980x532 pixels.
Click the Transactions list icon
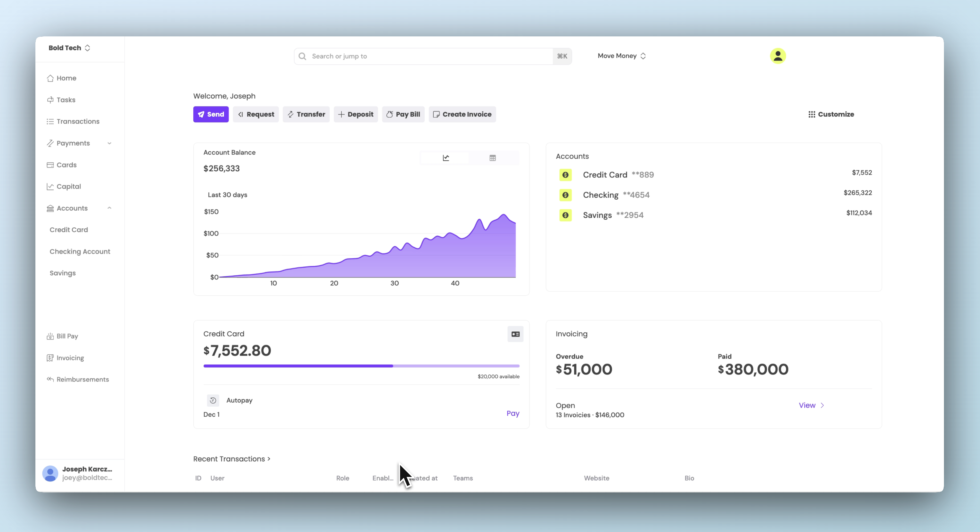click(x=50, y=121)
